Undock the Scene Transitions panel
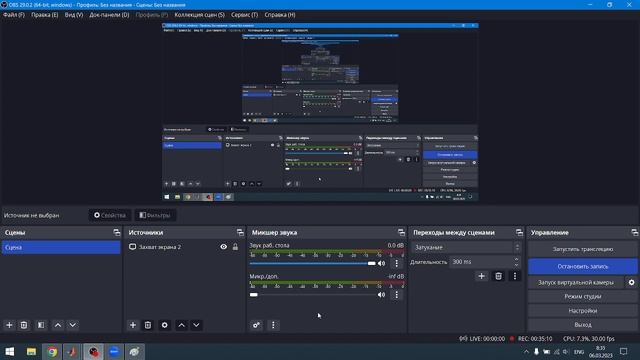The height and width of the screenshot is (360, 640). point(519,232)
